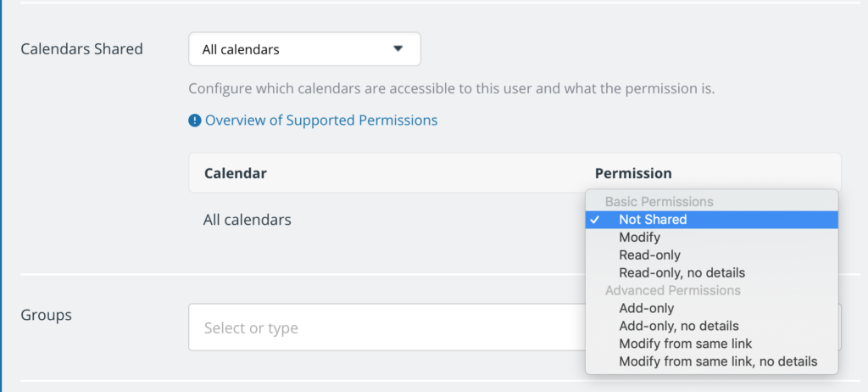Viewport: 868px width, 392px height.
Task: Pick Read-only, no details permission
Action: pos(712,273)
